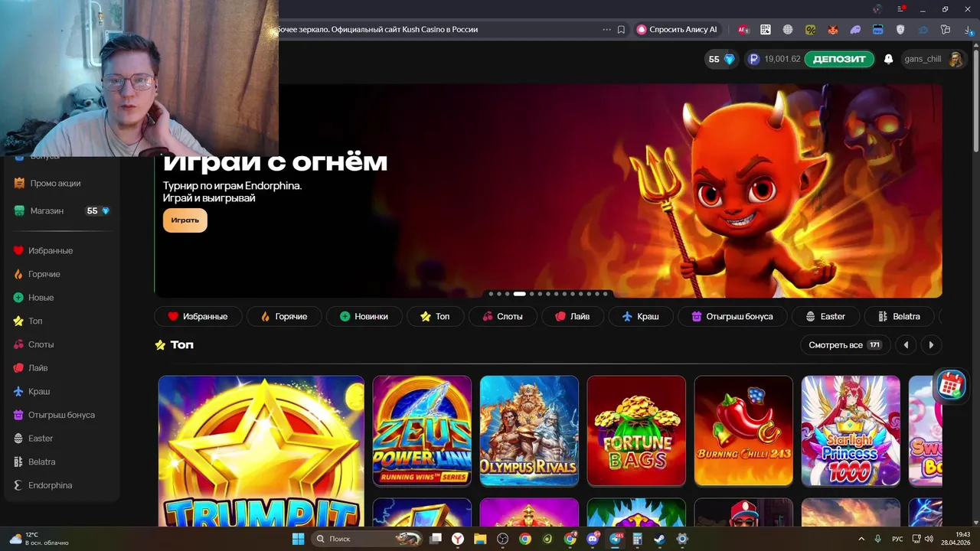Open File Explorer from the taskbar

pyautogui.click(x=480, y=539)
